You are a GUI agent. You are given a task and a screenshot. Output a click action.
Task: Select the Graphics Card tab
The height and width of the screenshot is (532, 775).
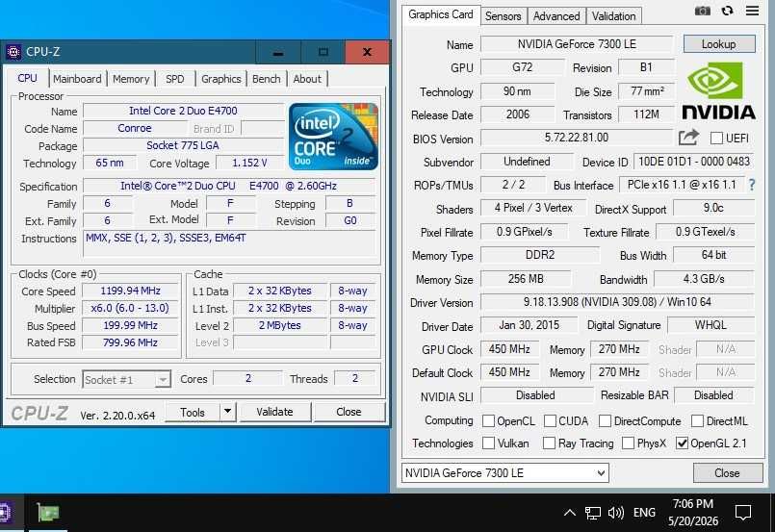tap(440, 14)
